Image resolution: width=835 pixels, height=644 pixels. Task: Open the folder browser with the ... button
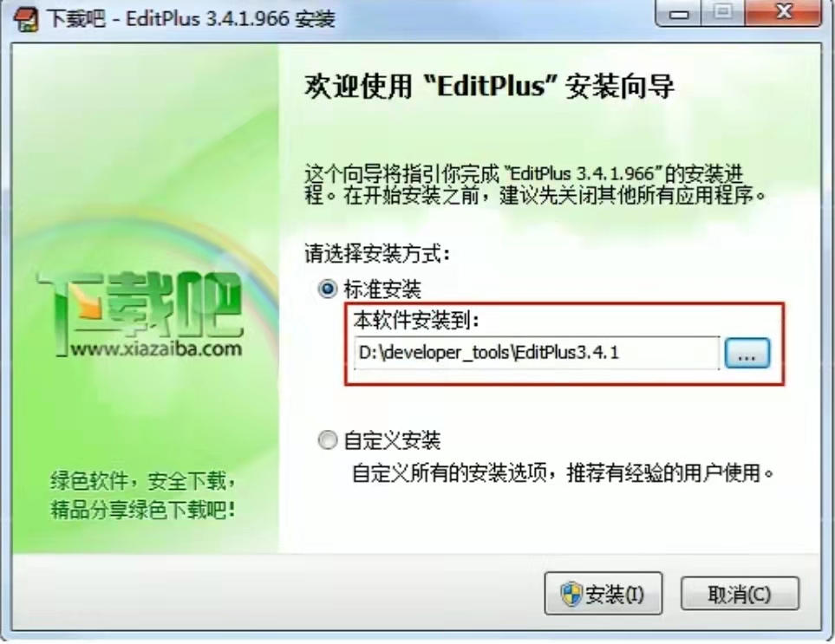tap(747, 353)
